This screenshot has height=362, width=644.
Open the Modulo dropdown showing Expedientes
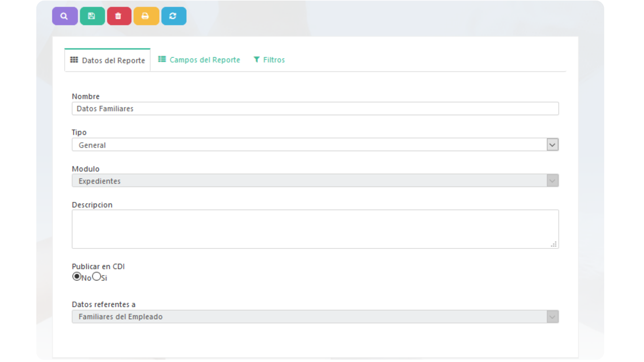315,181
